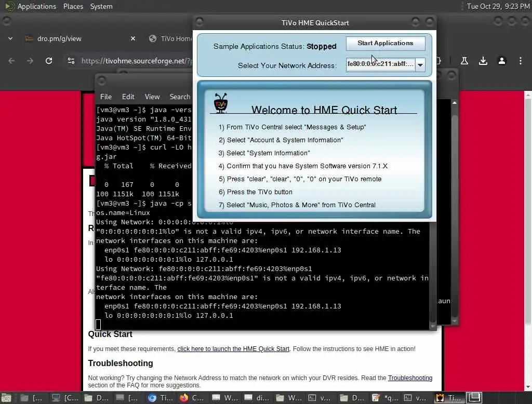Switch to the 'di...' terminal taskbar entry
The height and width of the screenshot is (404, 532).
[257, 398]
